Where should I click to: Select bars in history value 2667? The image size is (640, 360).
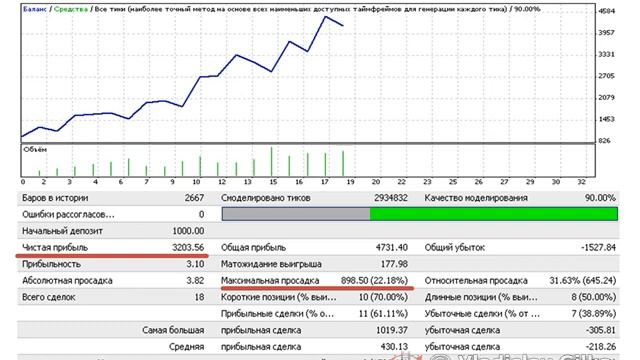[194, 198]
